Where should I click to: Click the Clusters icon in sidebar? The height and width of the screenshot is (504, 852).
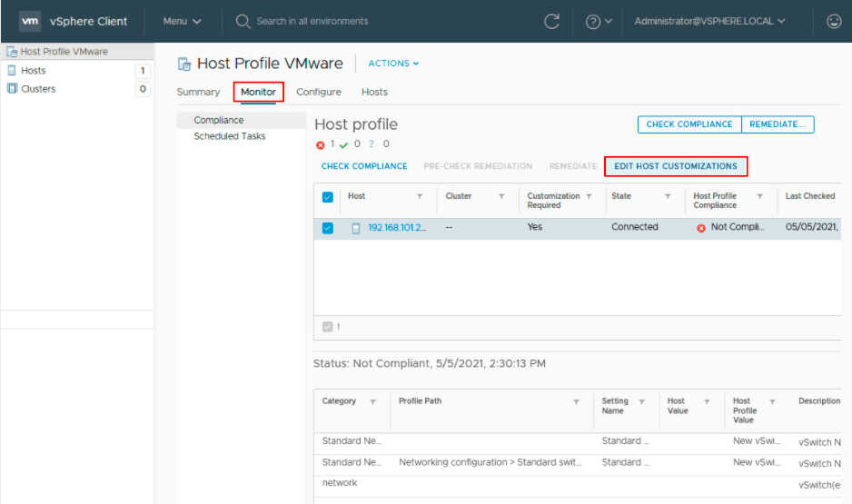pyautogui.click(x=12, y=88)
